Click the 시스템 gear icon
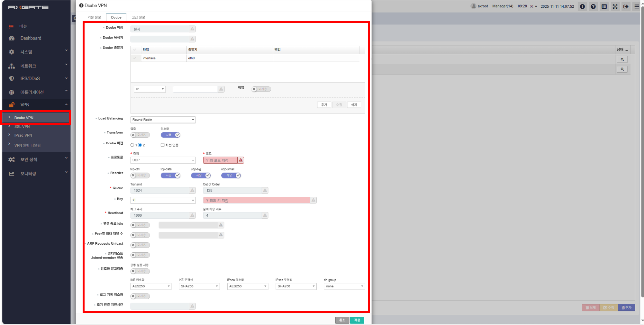 [x=12, y=52]
